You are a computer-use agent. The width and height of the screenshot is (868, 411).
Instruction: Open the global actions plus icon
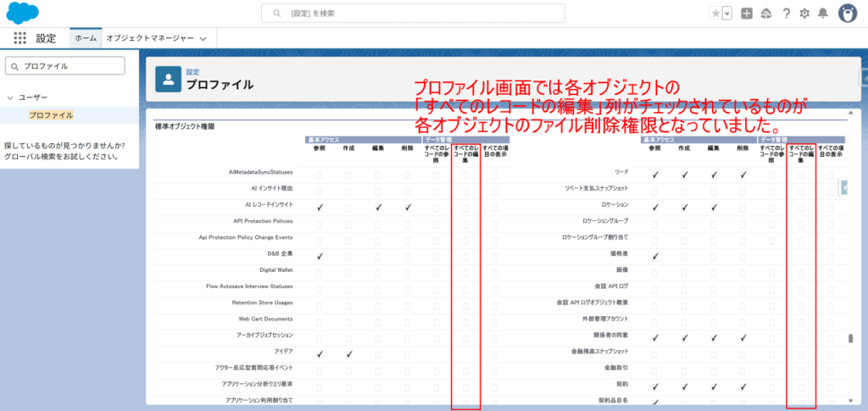(x=747, y=14)
